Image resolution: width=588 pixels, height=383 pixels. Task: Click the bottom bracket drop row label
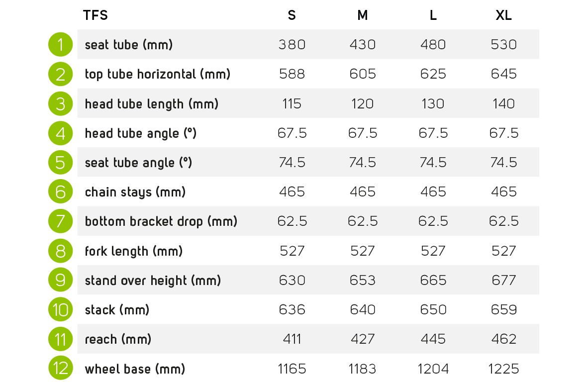[161, 221]
